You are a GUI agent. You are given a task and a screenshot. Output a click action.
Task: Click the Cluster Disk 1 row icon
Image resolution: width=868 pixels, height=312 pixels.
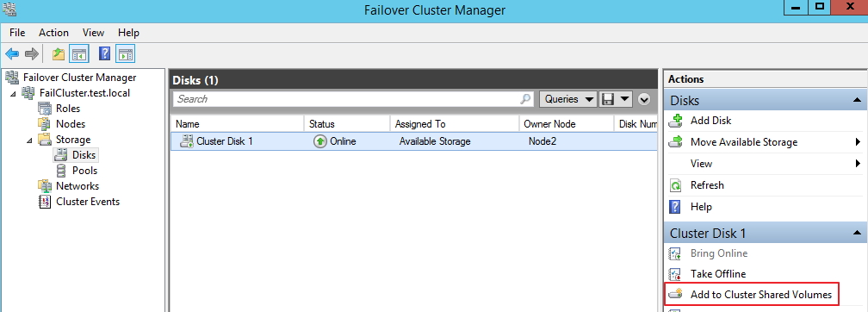(187, 141)
